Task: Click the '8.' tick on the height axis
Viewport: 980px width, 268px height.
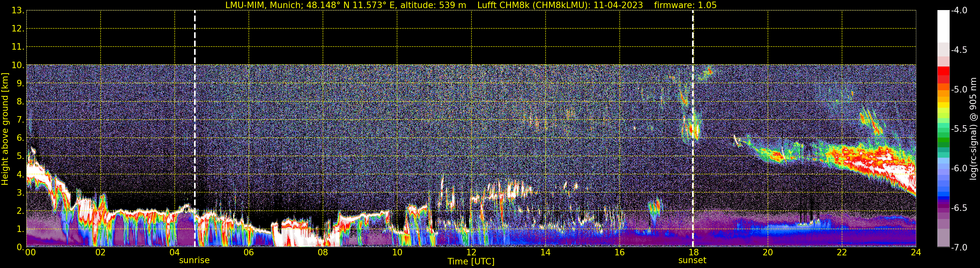Action: pyautogui.click(x=20, y=102)
